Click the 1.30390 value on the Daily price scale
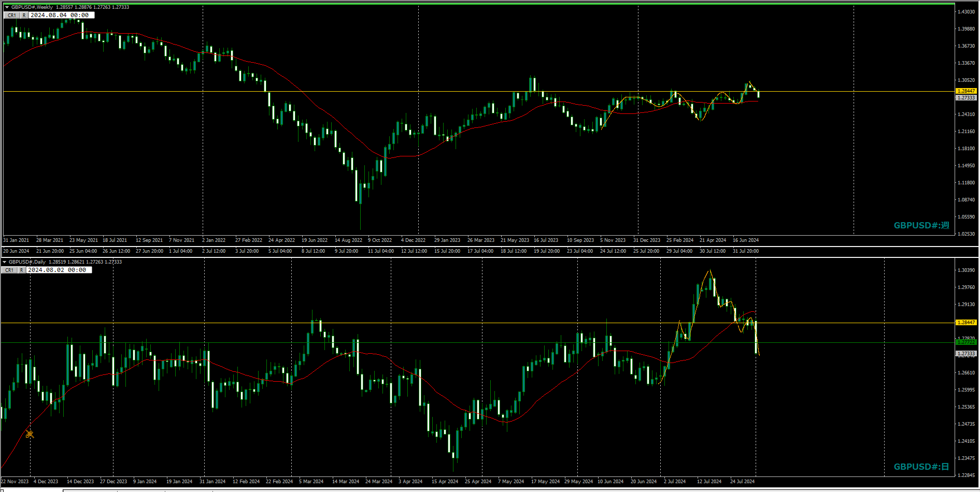980x492 pixels. click(x=966, y=270)
